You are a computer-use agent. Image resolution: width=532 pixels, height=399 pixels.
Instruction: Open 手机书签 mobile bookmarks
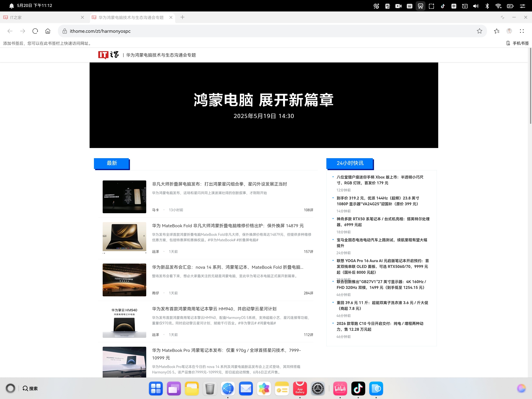(518, 43)
